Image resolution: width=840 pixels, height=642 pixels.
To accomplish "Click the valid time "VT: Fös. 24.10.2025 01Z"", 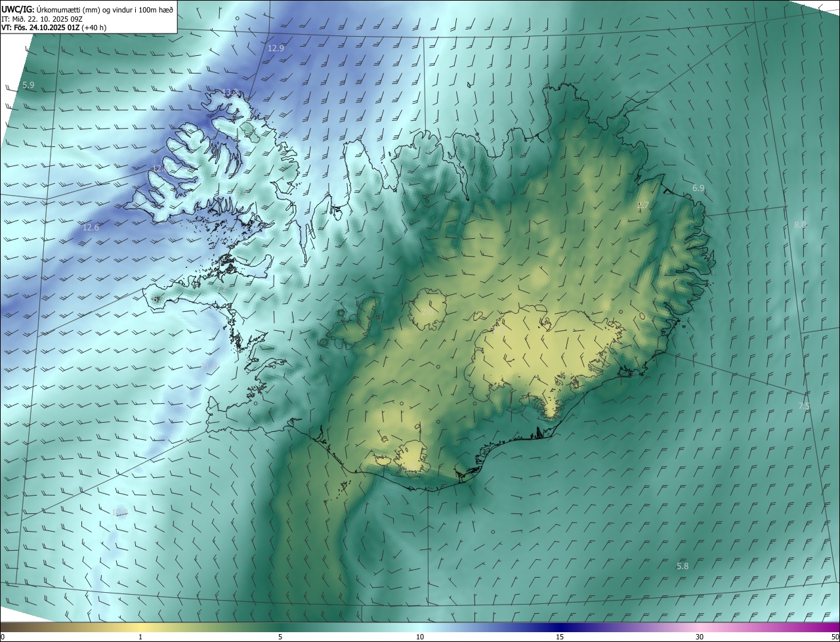I will (x=40, y=28).
